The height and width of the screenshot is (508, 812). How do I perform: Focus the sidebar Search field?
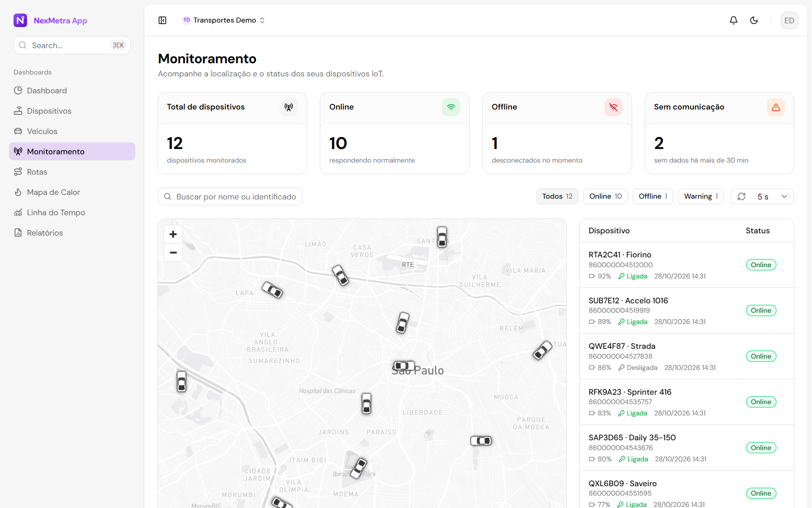[72, 45]
